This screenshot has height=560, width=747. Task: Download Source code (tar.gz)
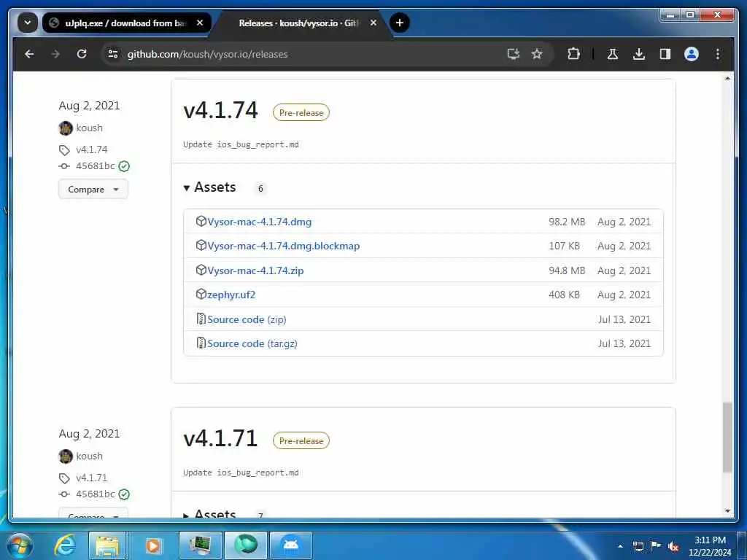coord(252,344)
